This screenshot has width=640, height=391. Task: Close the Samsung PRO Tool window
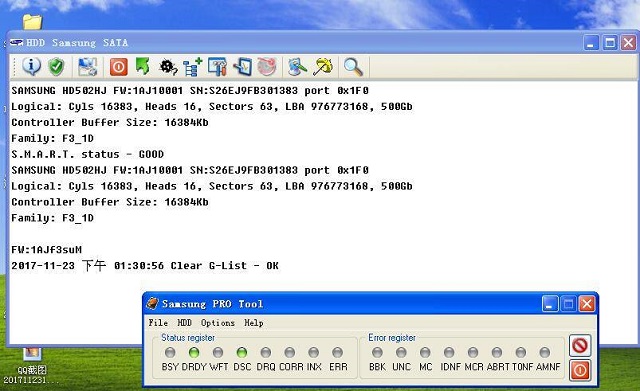pos(587,304)
